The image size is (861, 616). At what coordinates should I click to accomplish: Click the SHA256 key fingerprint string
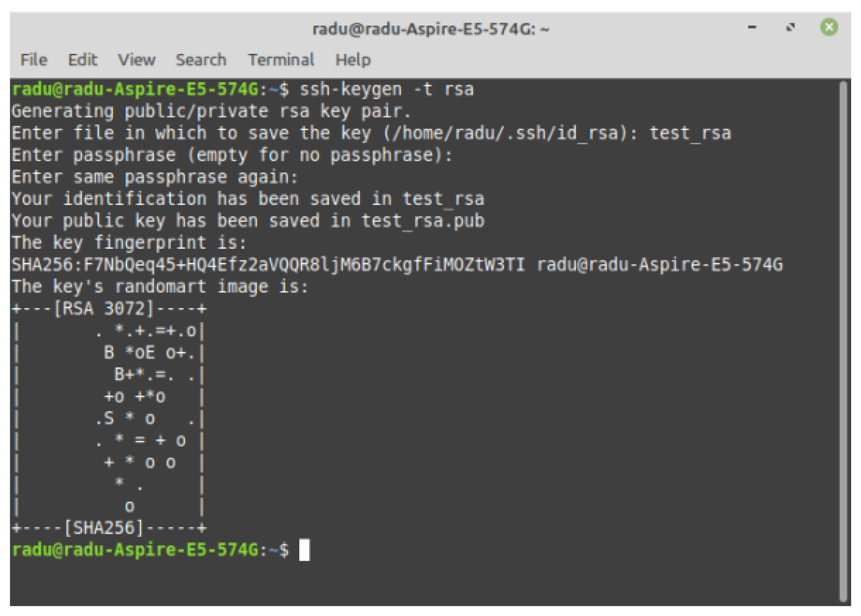coord(268,265)
